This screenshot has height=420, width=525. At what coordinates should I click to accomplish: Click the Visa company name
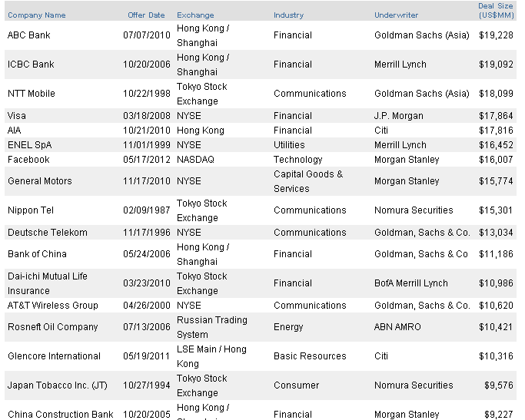pyautogui.click(x=17, y=116)
